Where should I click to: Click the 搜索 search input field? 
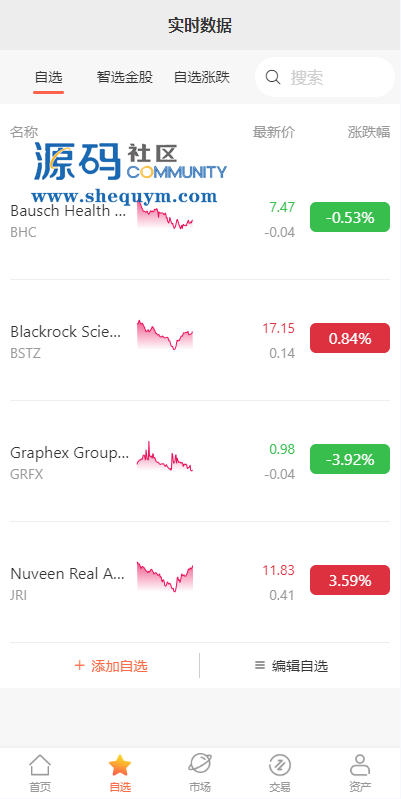click(x=325, y=77)
